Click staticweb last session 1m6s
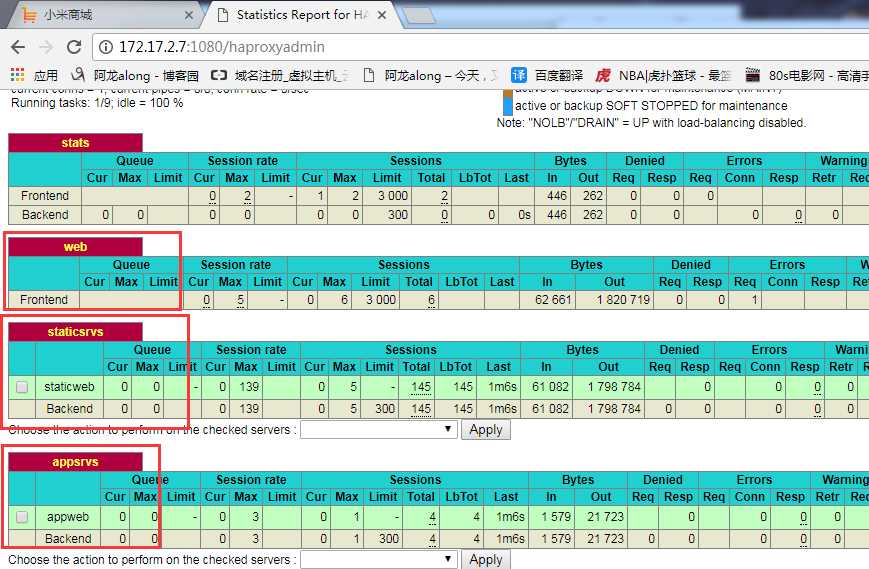 point(502,387)
